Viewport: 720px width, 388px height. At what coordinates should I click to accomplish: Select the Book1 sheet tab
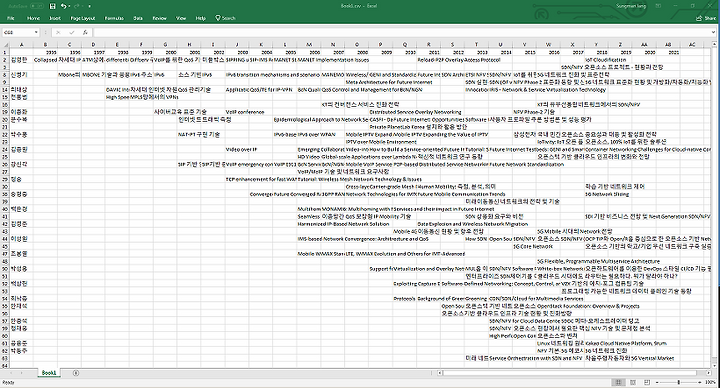pyautogui.click(x=49, y=373)
